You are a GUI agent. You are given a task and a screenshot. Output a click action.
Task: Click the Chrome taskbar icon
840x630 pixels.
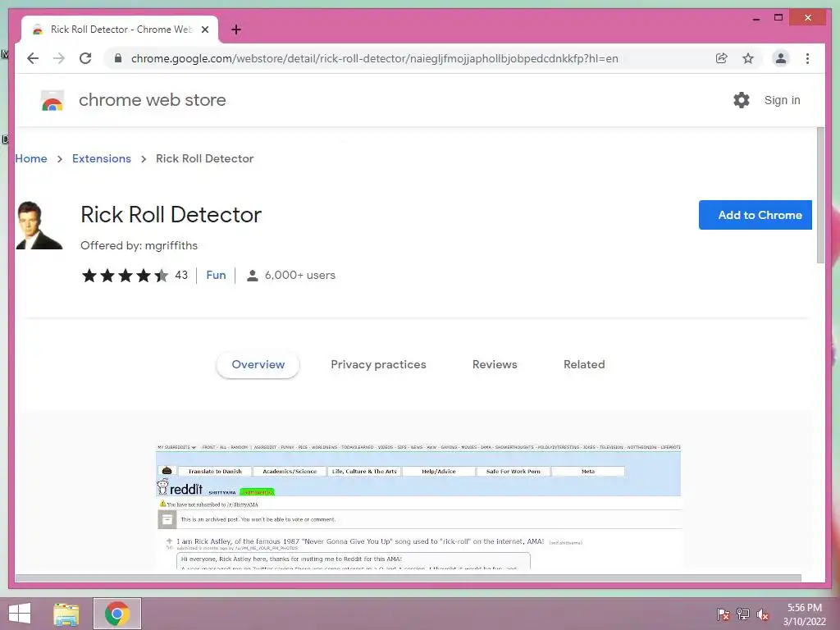pos(117,614)
